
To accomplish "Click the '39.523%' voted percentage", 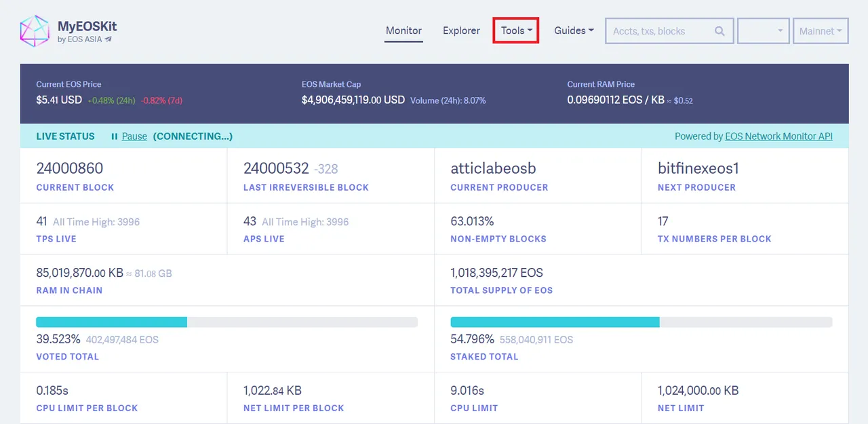I will 58,339.
